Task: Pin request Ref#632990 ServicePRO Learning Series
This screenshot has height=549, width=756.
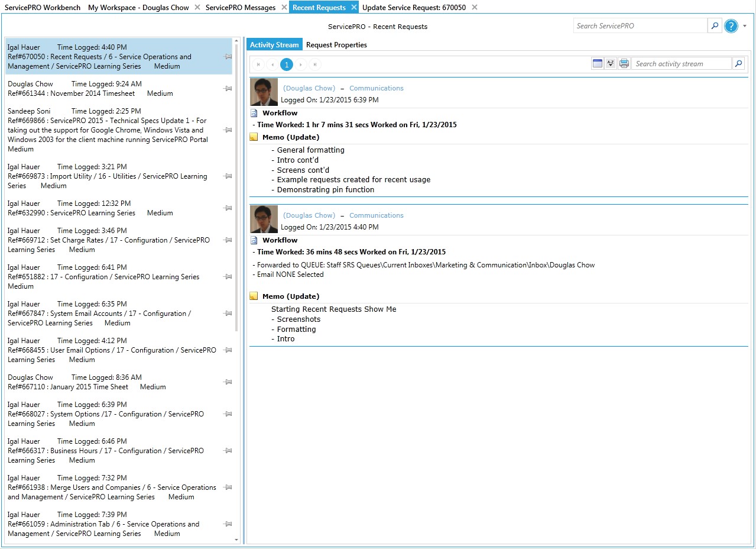Action: [228, 208]
